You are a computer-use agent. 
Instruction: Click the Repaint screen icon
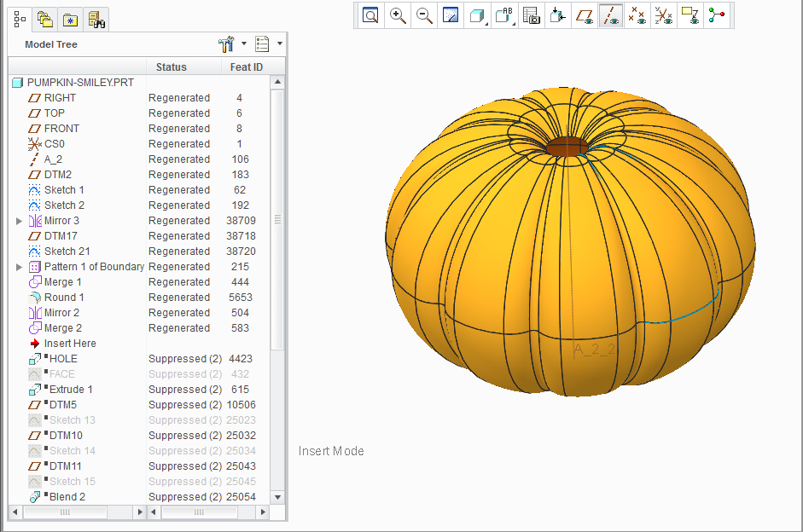coord(451,15)
